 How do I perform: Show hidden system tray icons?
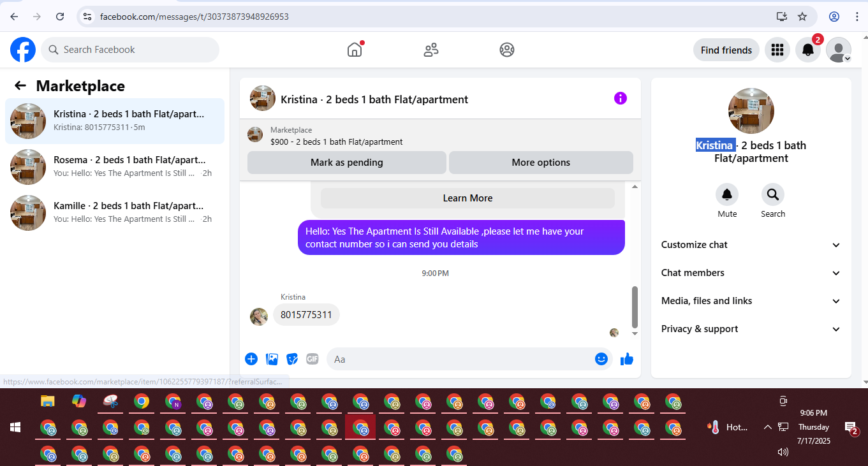tap(768, 427)
